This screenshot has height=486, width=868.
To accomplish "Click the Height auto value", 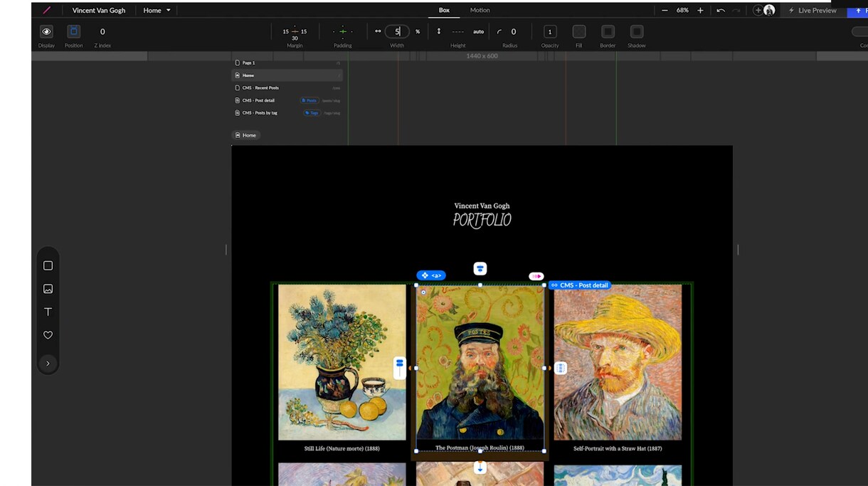I will [478, 31].
